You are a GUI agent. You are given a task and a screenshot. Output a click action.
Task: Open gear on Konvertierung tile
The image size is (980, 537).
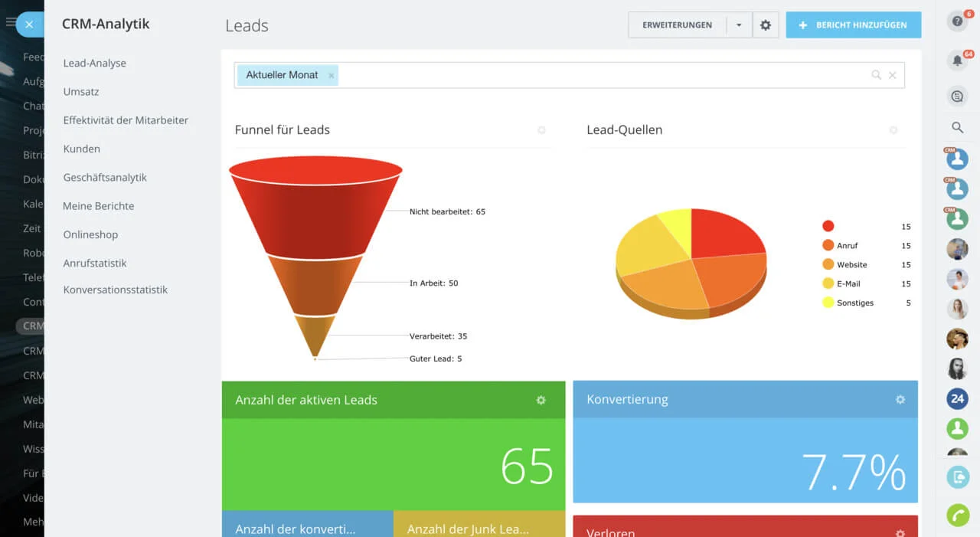click(x=900, y=400)
